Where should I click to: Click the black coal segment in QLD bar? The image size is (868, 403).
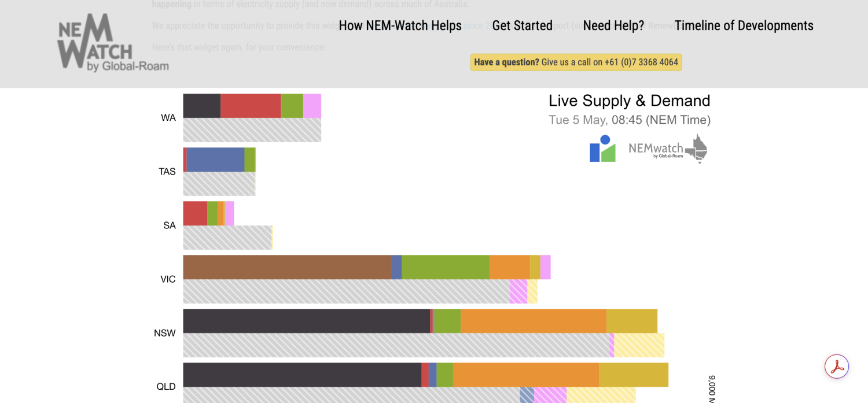point(302,375)
